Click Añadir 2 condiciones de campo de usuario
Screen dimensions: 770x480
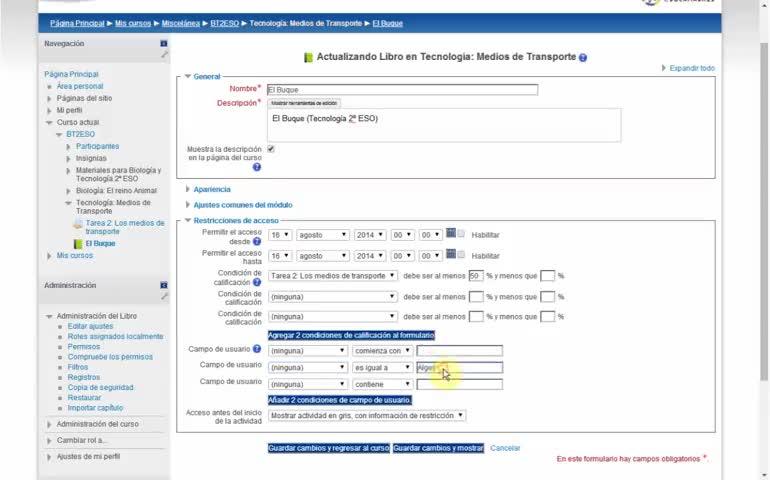click(x=340, y=400)
